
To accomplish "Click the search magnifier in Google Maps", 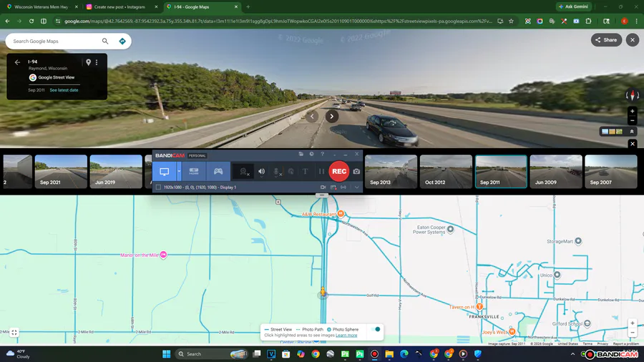I will pyautogui.click(x=105, y=41).
